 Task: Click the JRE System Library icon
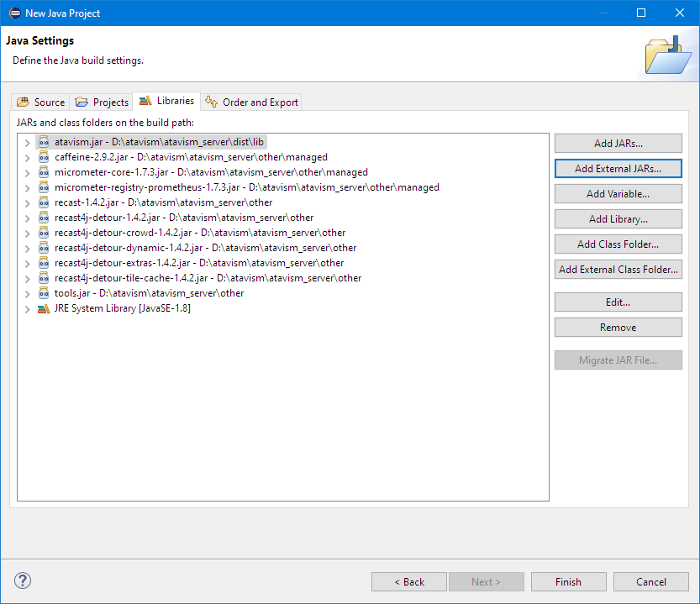click(44, 308)
